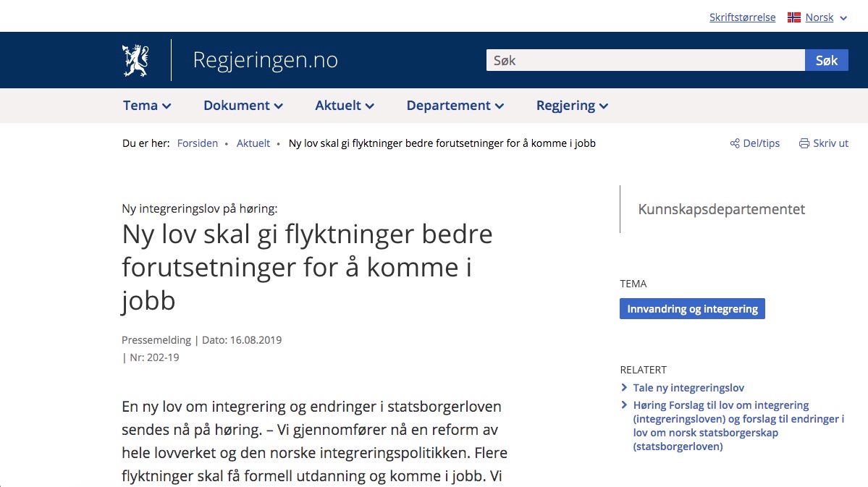Click the Innvandring og integrering topic tag
This screenshot has height=487, width=868.
click(692, 309)
